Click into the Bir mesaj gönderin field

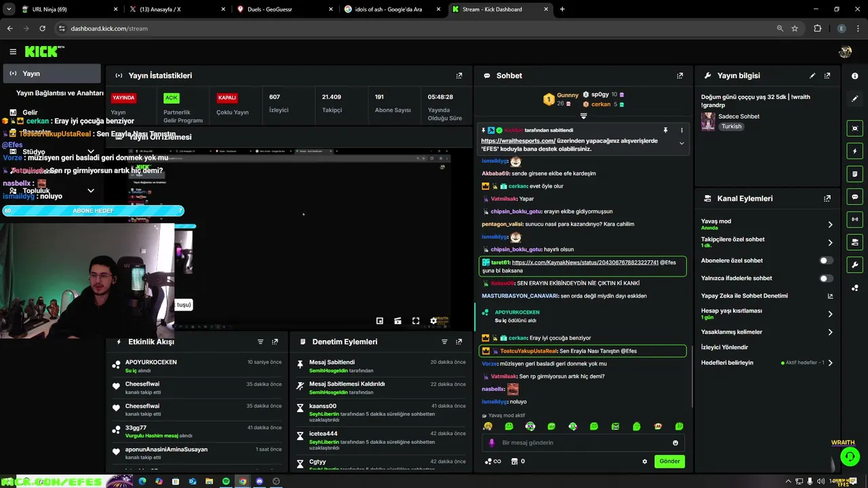click(583, 443)
